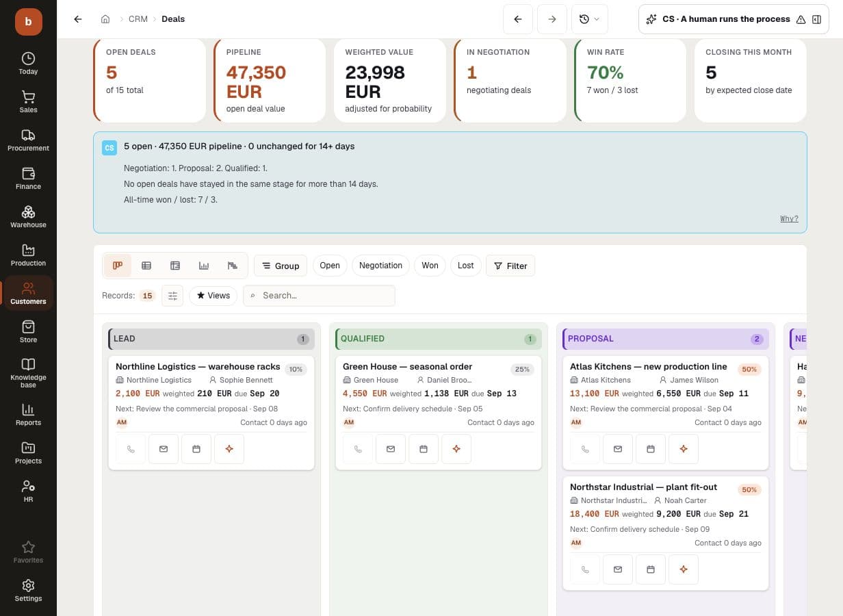Image resolution: width=843 pixels, height=616 pixels.
Task: Open the Knowledge base
Action: 28,372
